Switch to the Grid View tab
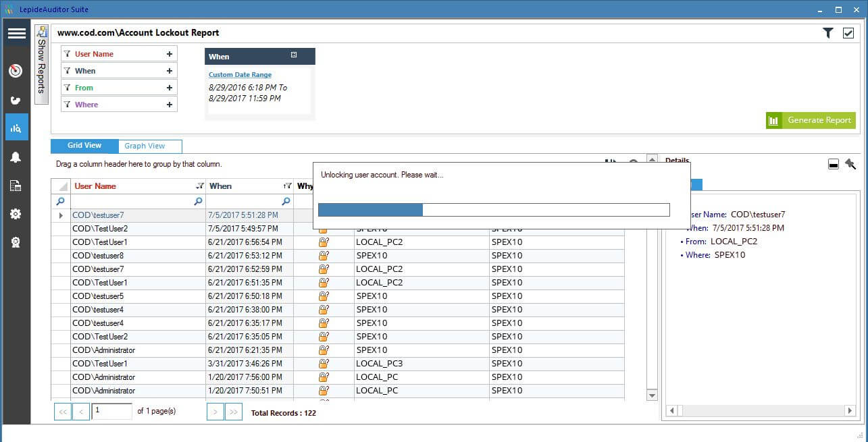 click(84, 146)
